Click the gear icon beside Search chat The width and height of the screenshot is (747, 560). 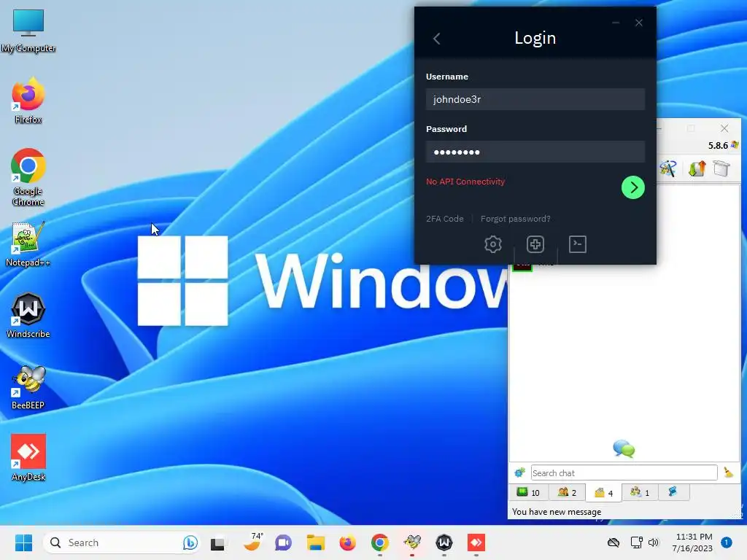tap(519, 472)
